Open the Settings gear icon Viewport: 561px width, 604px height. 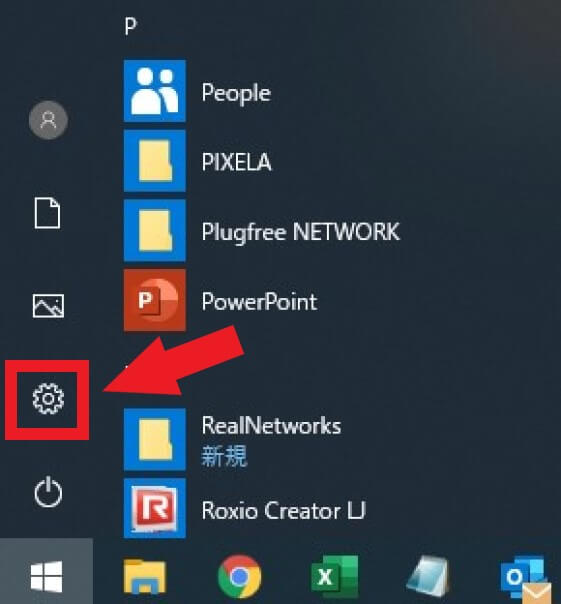point(48,399)
